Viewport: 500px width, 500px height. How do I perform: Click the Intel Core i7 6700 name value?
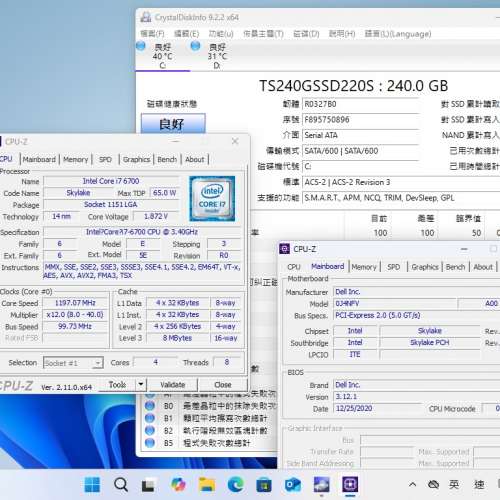111,181
